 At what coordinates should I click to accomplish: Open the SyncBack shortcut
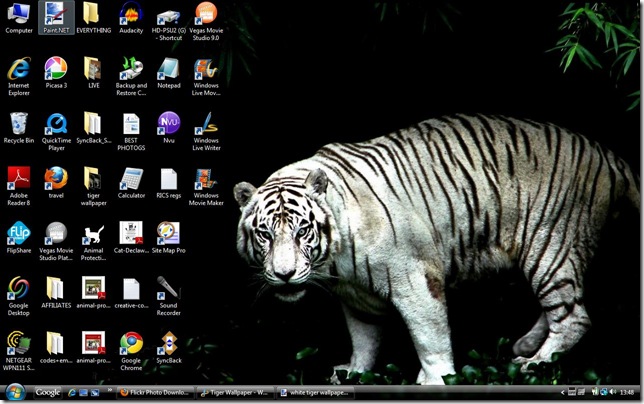[169, 348]
